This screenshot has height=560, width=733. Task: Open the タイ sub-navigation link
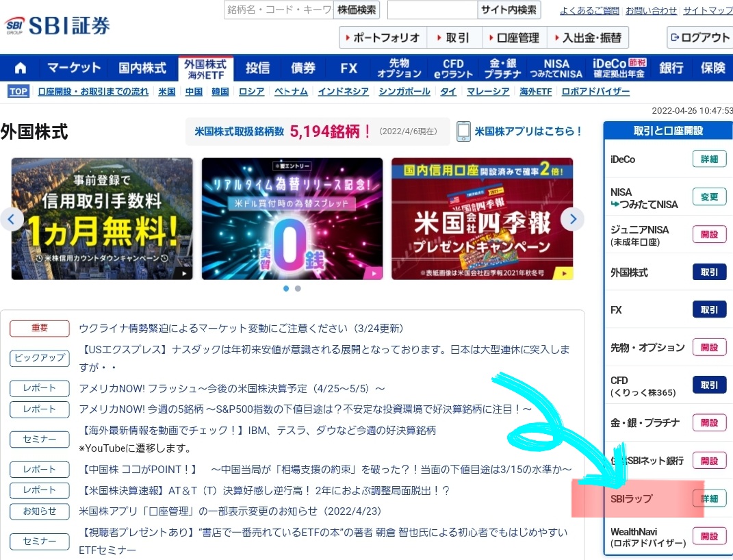pyautogui.click(x=448, y=92)
